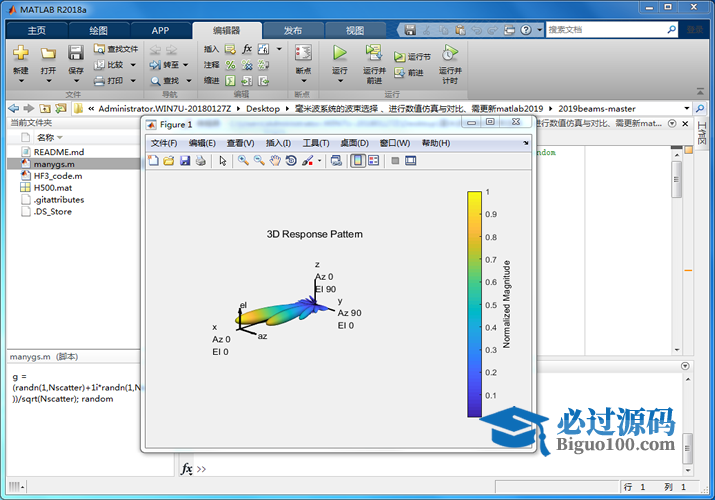Image resolution: width=715 pixels, height=500 pixels.
Task: Expand the Print (打印) dropdown arrow
Action: (x=131, y=80)
